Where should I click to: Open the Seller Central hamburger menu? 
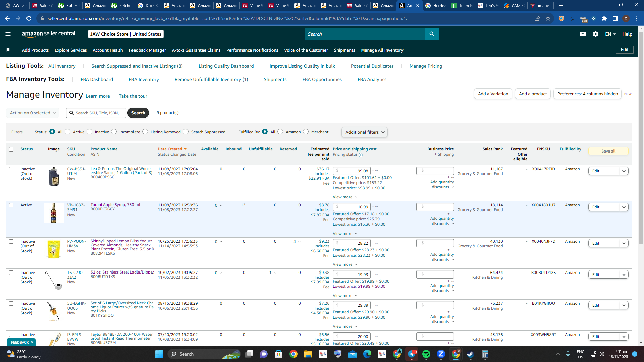(8, 34)
